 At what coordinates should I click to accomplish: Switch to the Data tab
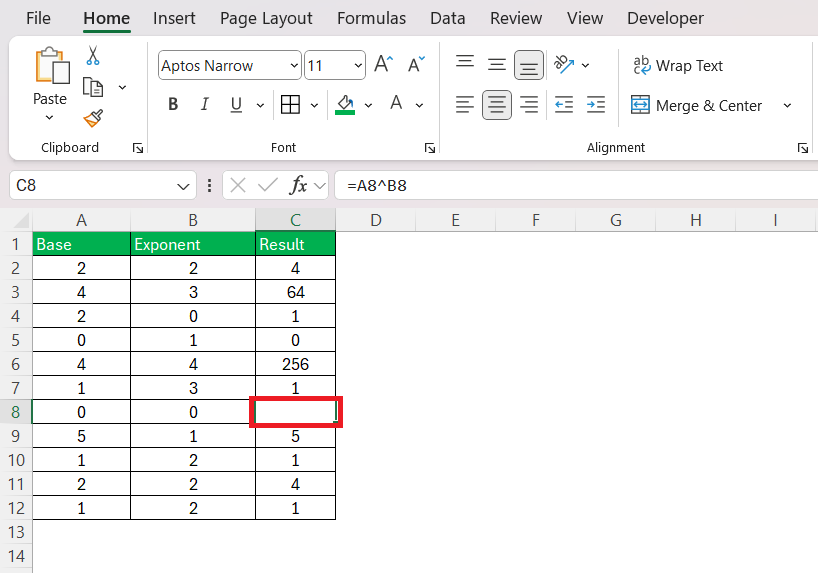pos(448,18)
